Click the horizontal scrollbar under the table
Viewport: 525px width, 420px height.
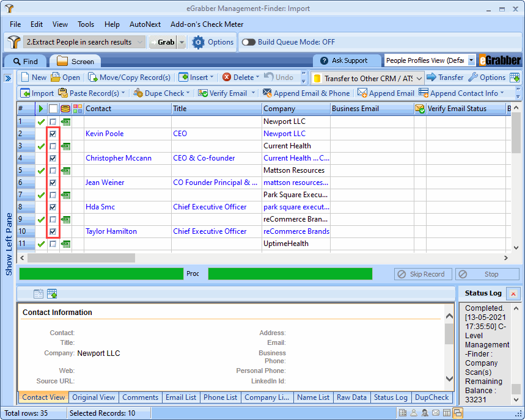pyautogui.click(x=81, y=258)
